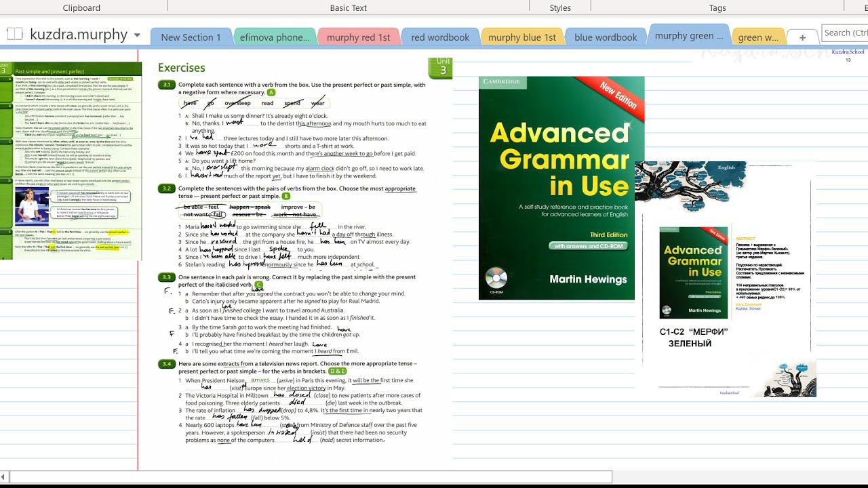Open the kuzdra.murphy notebook dropdown arrow

[137, 35]
